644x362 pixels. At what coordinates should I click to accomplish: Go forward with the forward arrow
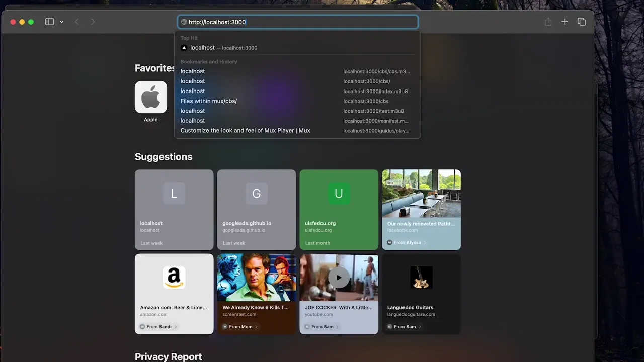[93, 22]
